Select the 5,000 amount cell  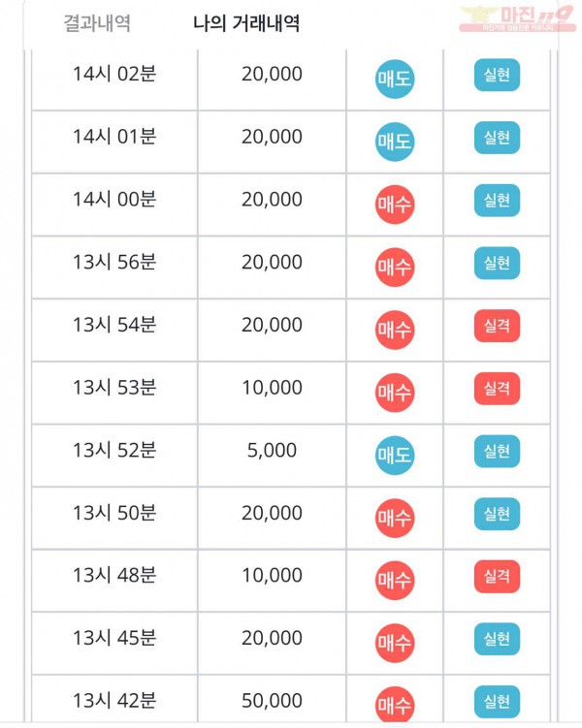272,455
